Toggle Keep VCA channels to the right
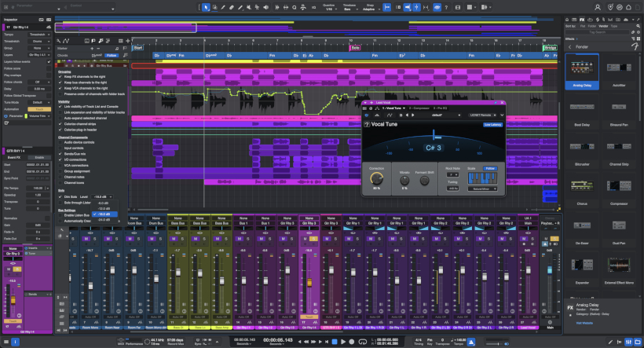Viewport: 644px width, 348px height. pos(60,88)
